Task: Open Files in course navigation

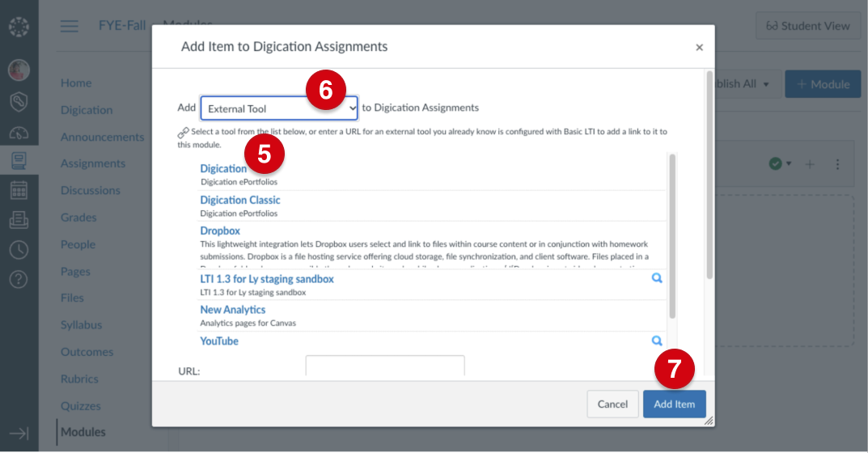Action: [72, 298]
